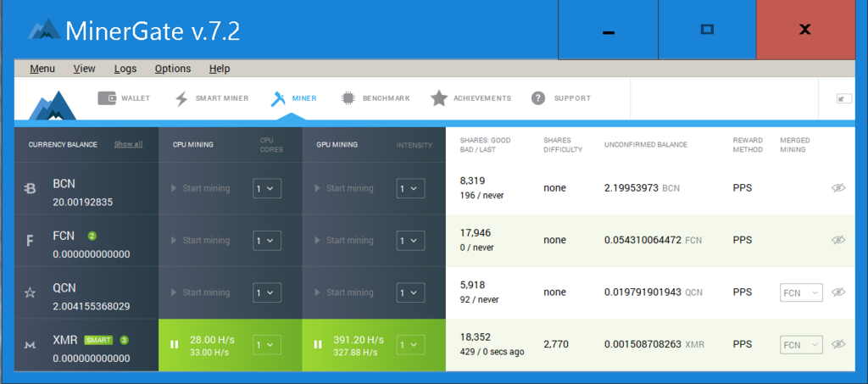The width and height of the screenshot is (868, 384).
Task: Toggle visibility eye for BCN row
Action: [x=838, y=188]
